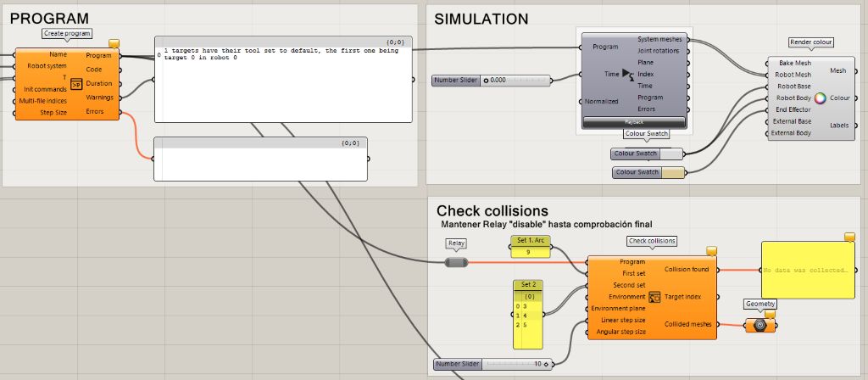
Task: Click the Relay label tag
Action: [457, 243]
